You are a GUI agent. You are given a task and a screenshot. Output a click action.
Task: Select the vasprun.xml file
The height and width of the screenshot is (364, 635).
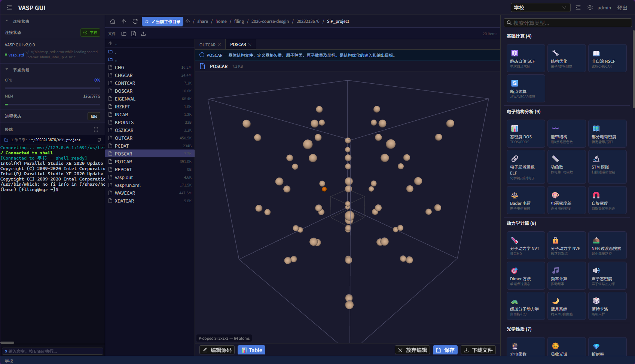150,185
